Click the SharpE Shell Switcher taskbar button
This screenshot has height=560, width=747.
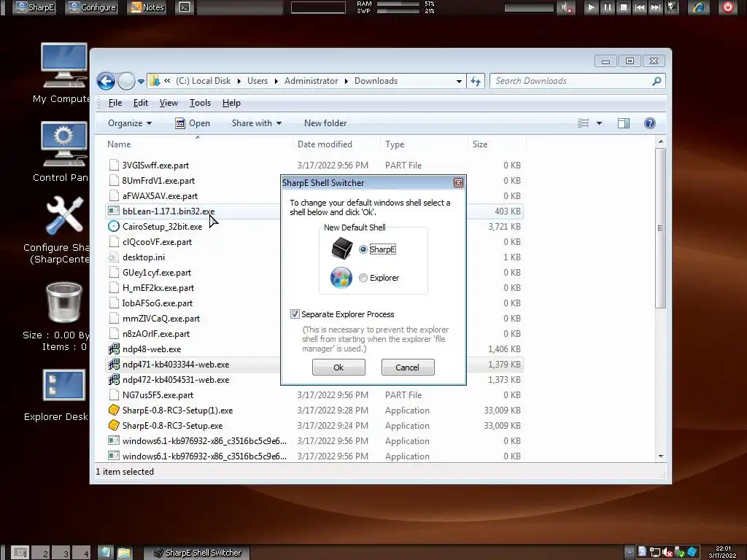click(198, 553)
